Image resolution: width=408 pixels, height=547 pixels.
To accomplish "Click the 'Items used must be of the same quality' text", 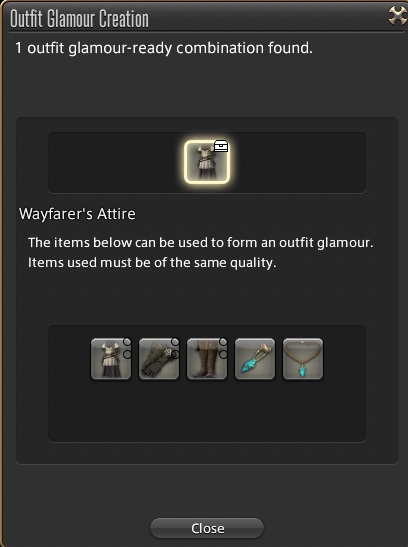I will click(152, 262).
